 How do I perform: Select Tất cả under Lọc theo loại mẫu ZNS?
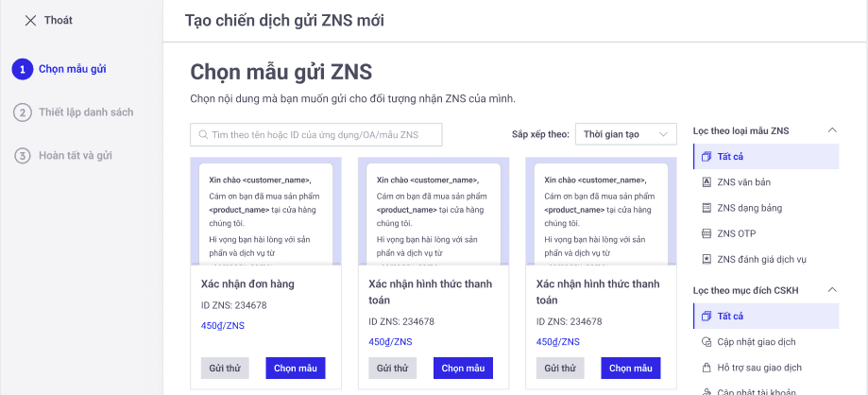click(730, 156)
